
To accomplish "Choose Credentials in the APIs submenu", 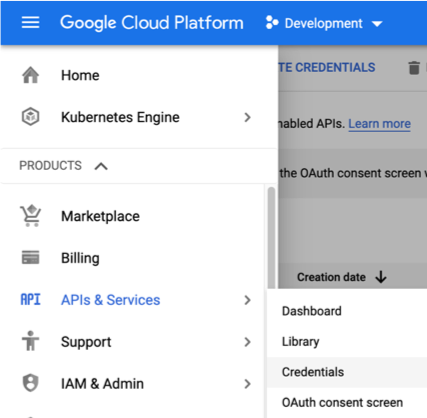I will pos(347,372).
